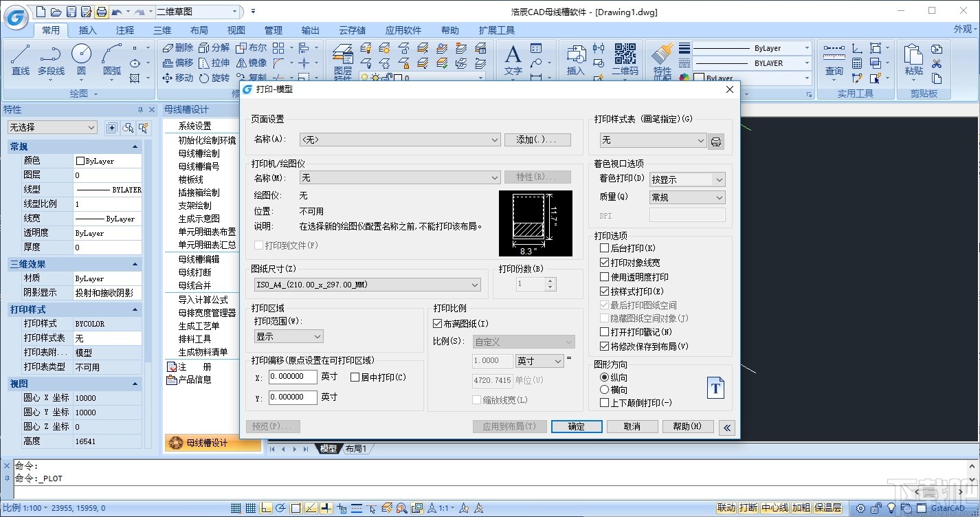This screenshot has width=980, height=517.
Task: Click the Delete (删除) eraser tool
Action: point(177,48)
